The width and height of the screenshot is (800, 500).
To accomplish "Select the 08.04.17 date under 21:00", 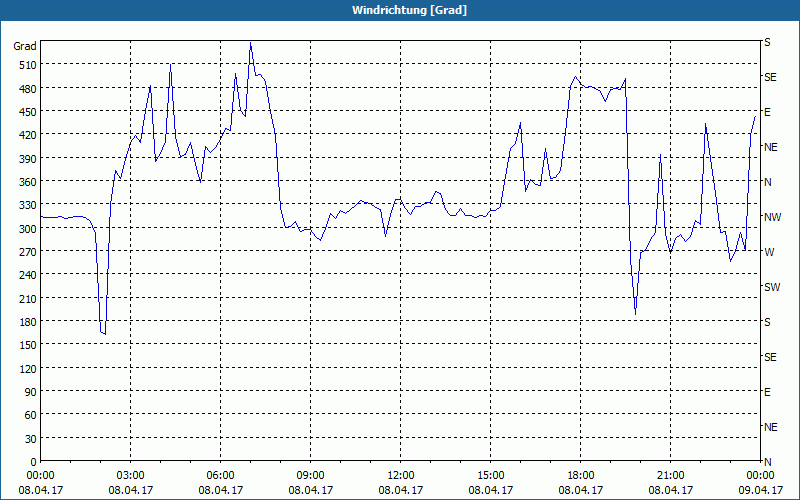I will tap(670, 490).
